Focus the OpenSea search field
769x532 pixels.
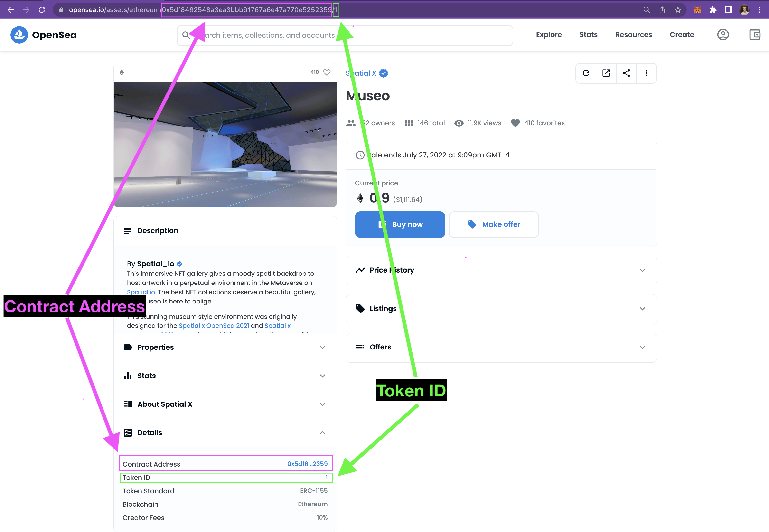pos(345,35)
